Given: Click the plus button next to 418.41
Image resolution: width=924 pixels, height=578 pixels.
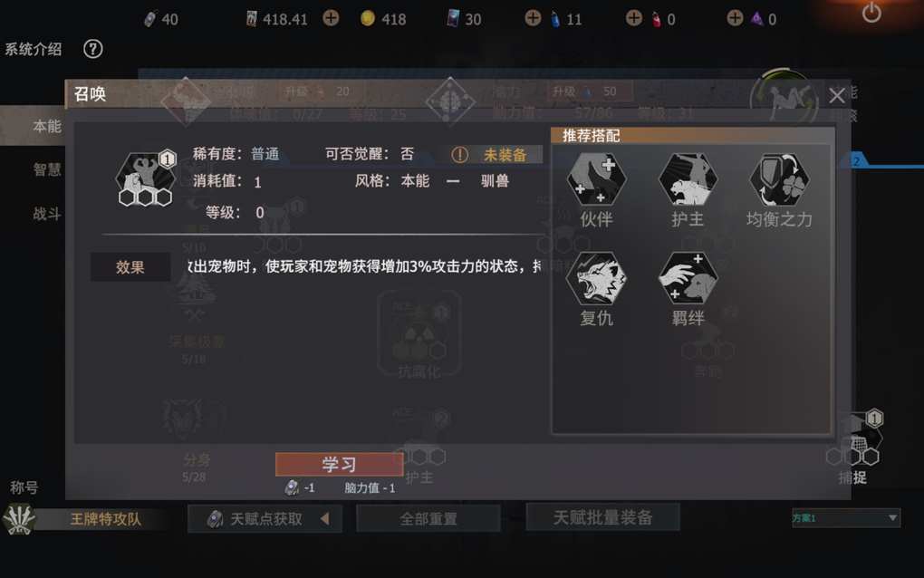Looking at the screenshot, I should point(332,18).
